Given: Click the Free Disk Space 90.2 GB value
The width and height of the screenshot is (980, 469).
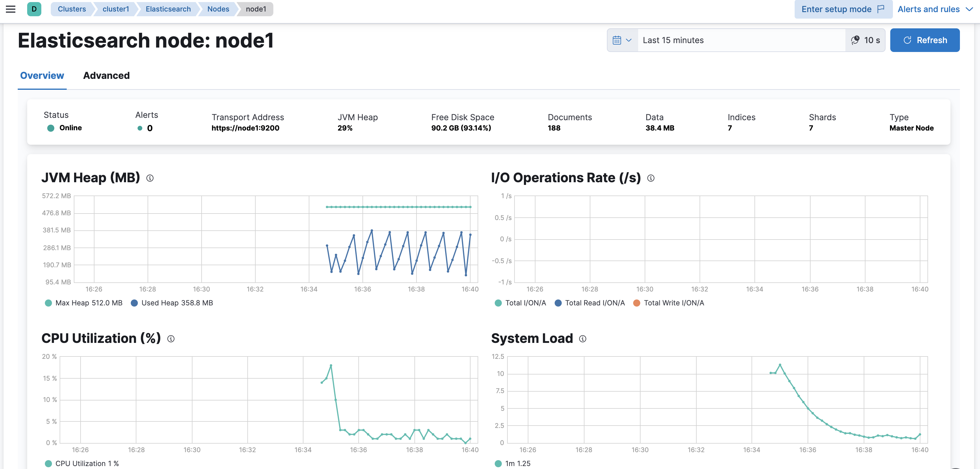Looking at the screenshot, I should 461,128.
